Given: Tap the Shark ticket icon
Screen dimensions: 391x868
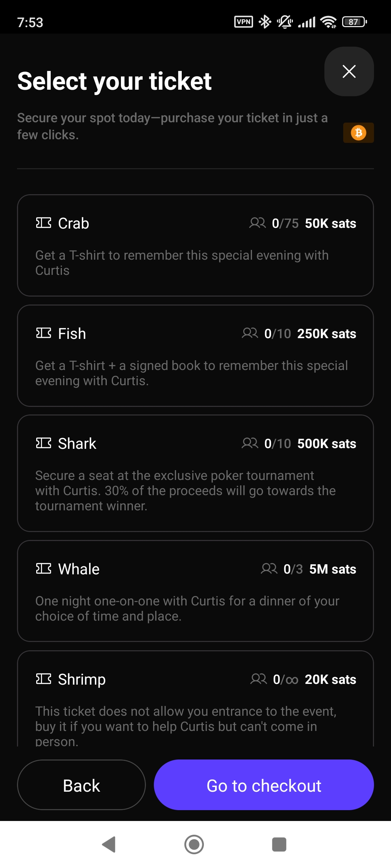Looking at the screenshot, I should [x=43, y=443].
